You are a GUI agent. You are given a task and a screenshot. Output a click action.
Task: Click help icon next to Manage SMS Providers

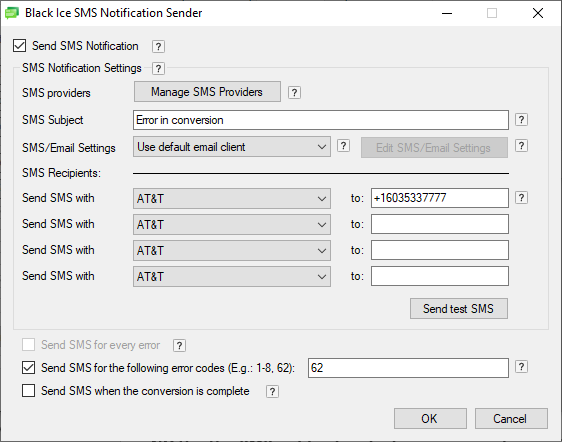[294, 93]
